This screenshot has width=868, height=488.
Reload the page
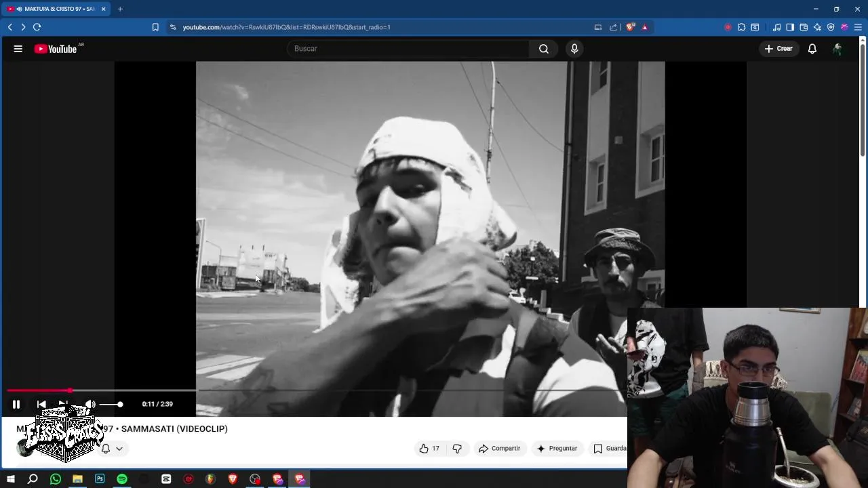click(37, 27)
